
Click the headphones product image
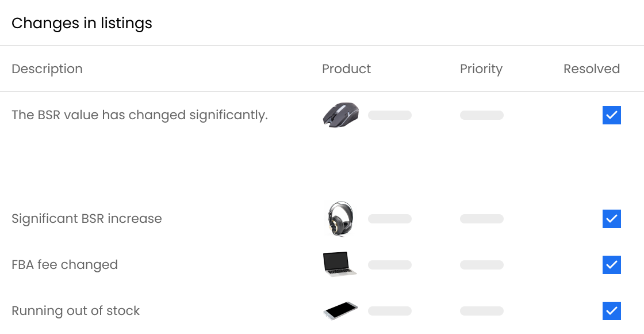tap(340, 218)
